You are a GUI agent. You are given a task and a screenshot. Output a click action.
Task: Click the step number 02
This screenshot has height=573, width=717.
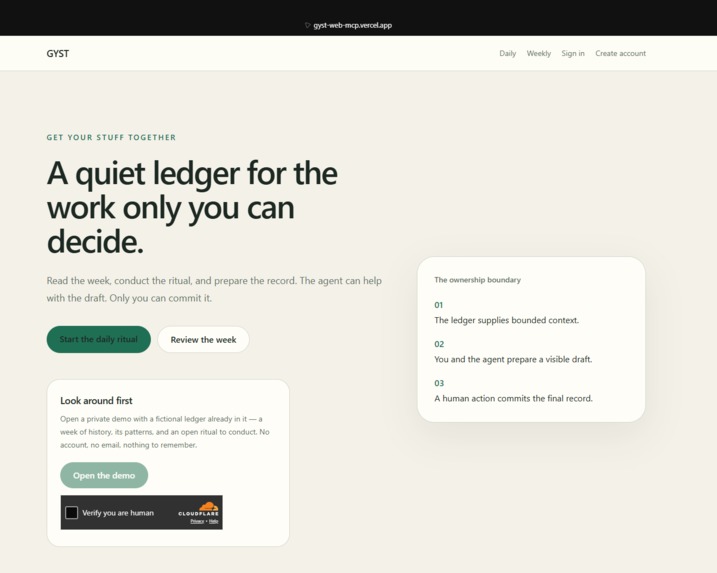(439, 344)
